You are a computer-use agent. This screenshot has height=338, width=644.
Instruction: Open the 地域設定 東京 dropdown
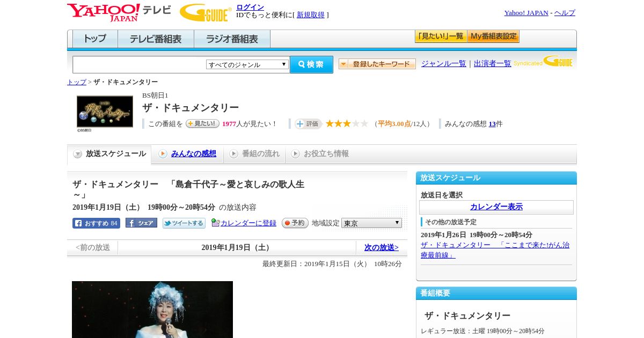coord(371,223)
